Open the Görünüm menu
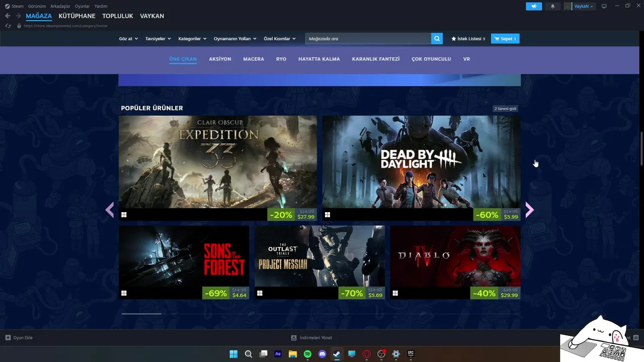 point(37,6)
